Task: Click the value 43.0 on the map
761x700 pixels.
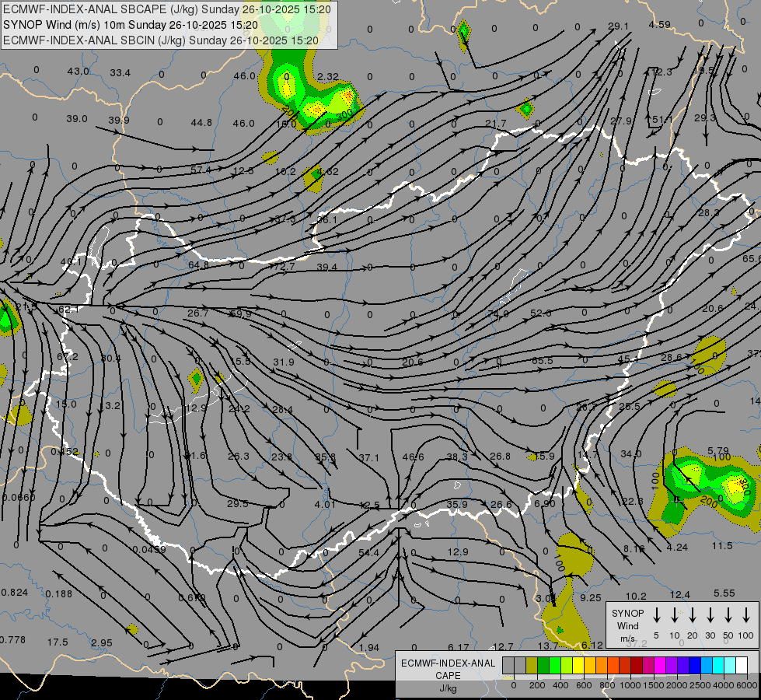Action: pos(79,72)
